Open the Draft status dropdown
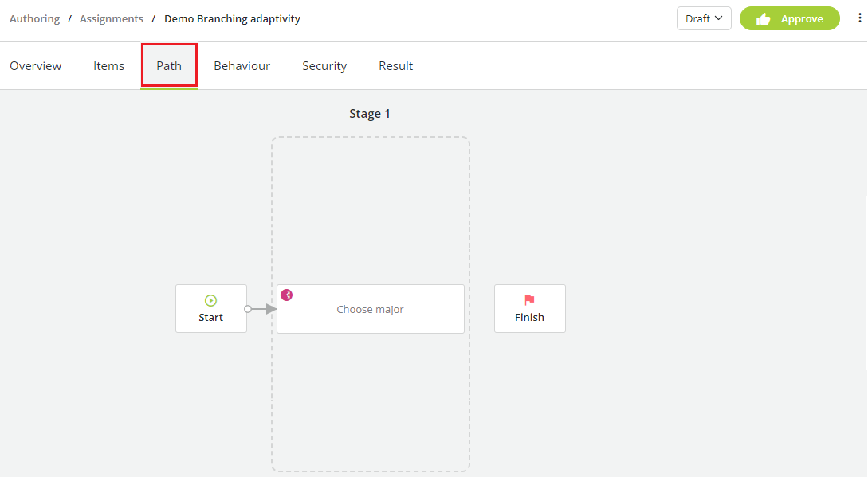Screen dimensions: 868x477 point(704,18)
